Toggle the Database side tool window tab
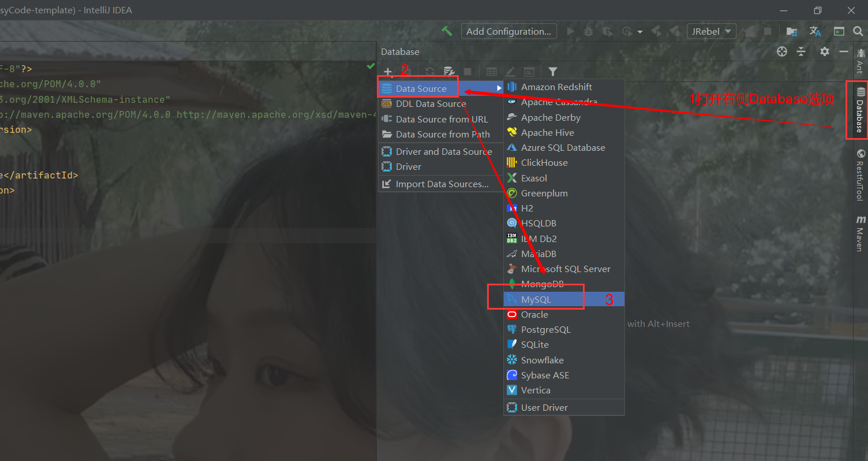This screenshot has height=461, width=868. click(860, 110)
